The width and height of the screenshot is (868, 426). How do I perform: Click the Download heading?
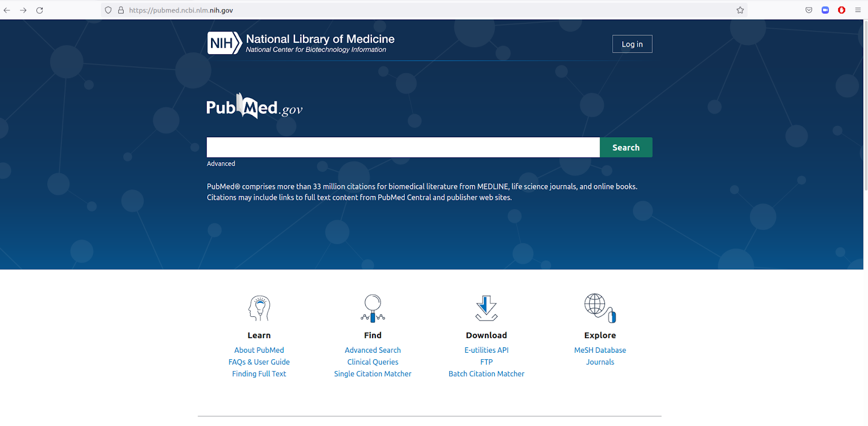pyautogui.click(x=487, y=335)
